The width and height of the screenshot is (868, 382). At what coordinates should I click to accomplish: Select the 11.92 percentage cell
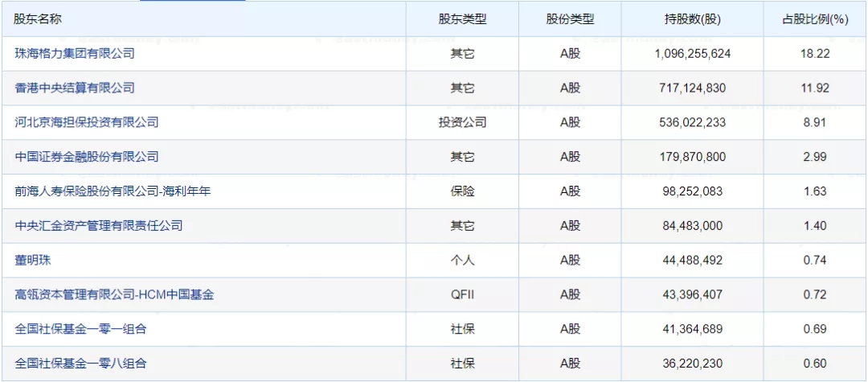(x=814, y=88)
